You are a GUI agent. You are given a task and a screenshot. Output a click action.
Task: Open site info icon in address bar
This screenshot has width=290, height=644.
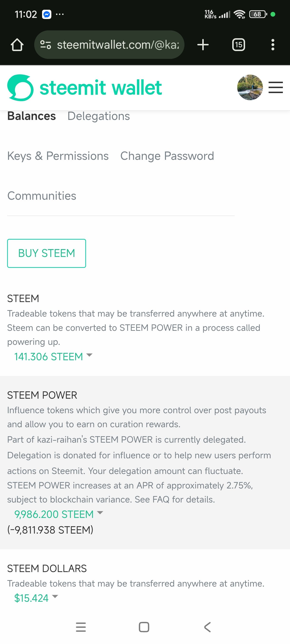point(46,45)
